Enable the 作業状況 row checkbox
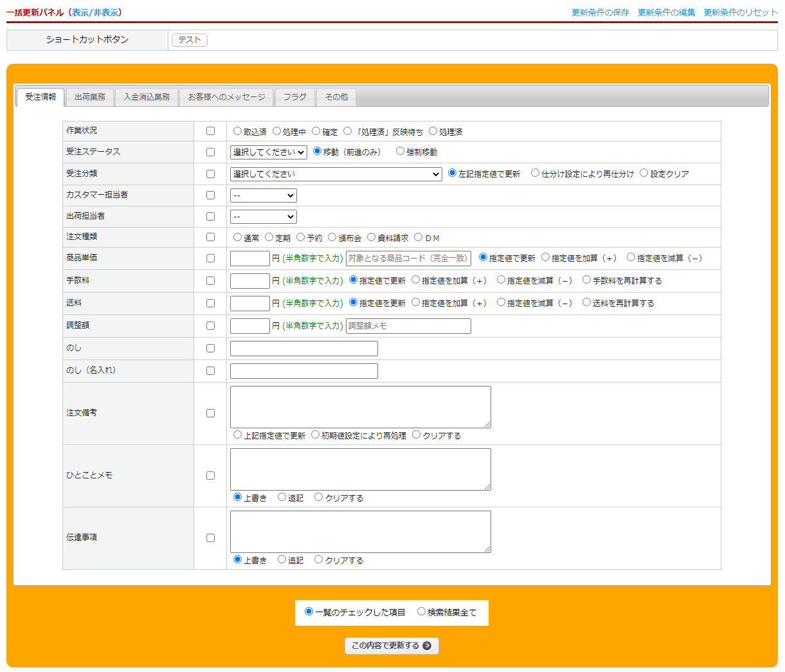The width and height of the screenshot is (785, 672). (x=210, y=131)
